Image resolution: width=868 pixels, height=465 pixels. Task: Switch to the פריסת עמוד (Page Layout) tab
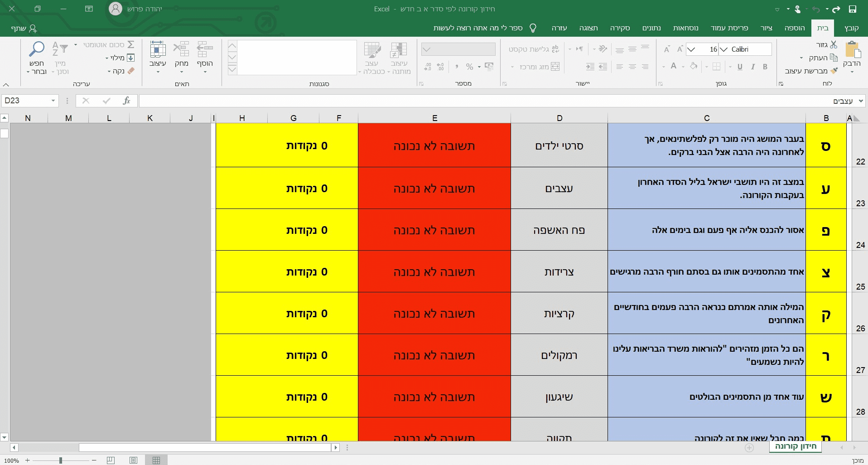729,28
